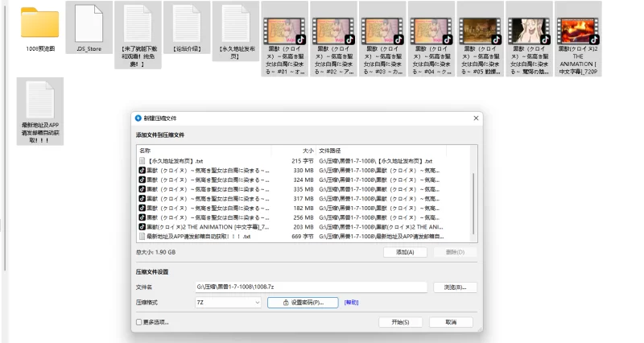Click the 317 MB size cell
This screenshot has height=343, width=644.
pyautogui.click(x=303, y=199)
